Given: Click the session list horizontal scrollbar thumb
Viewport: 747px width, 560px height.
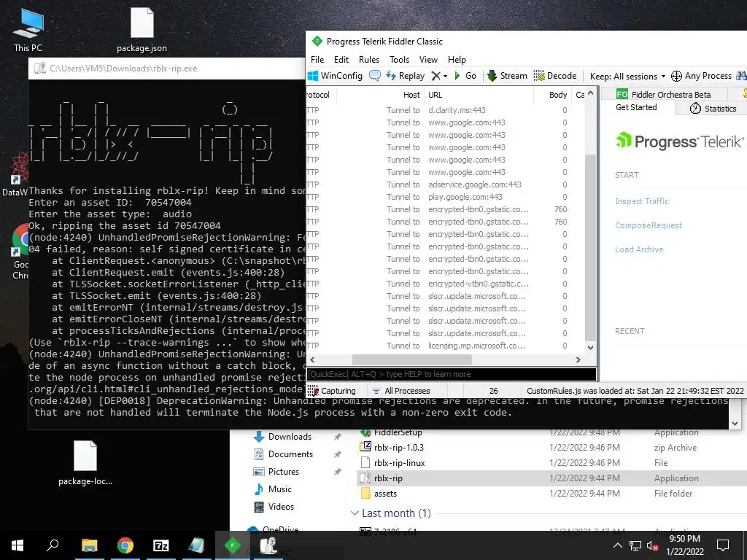Looking at the screenshot, I should [411, 360].
